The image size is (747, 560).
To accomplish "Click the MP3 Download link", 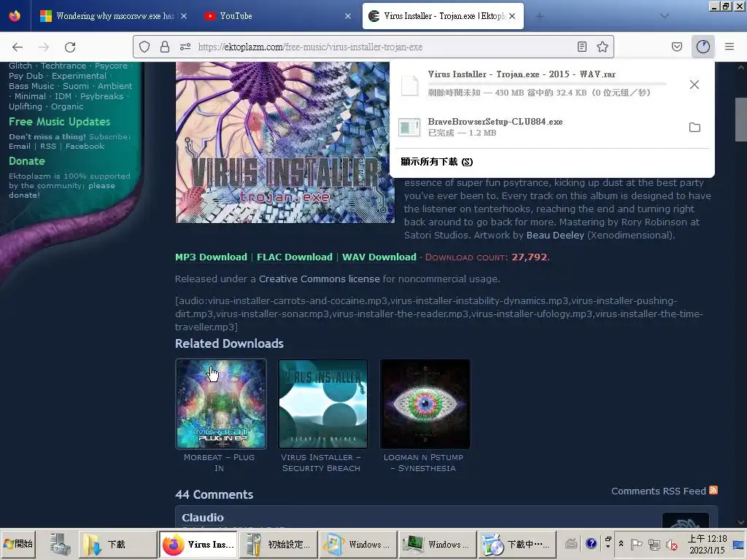I will coord(211,257).
